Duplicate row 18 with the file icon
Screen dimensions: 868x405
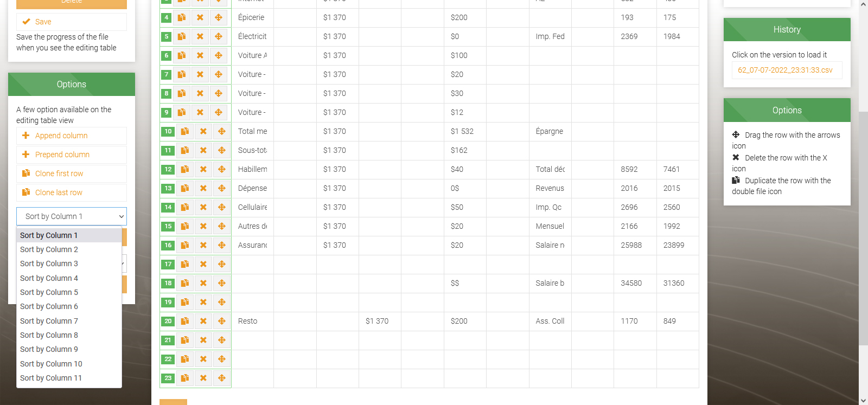click(185, 283)
